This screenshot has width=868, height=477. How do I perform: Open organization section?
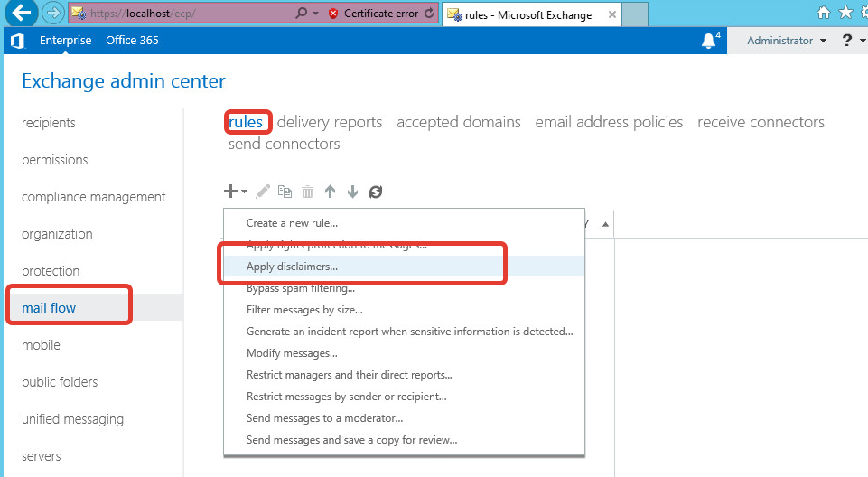tap(57, 234)
